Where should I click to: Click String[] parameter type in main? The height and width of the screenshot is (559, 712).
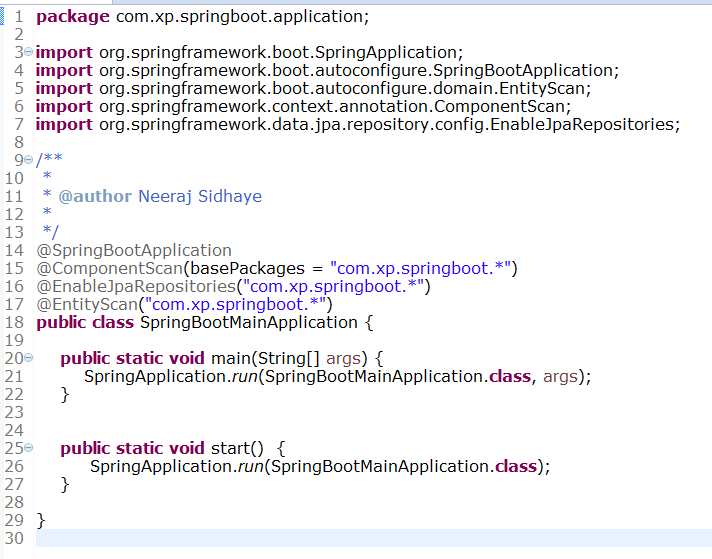289,358
